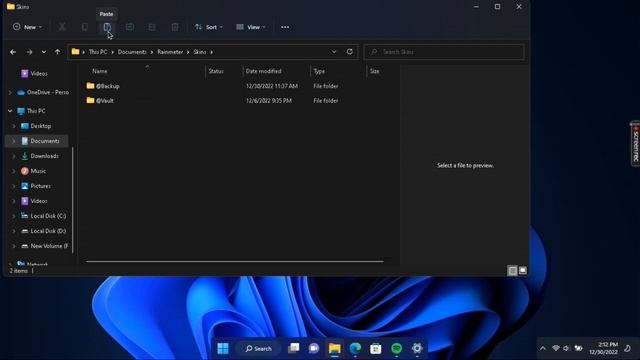
Task: Open the View dropdown menu
Action: (251, 27)
